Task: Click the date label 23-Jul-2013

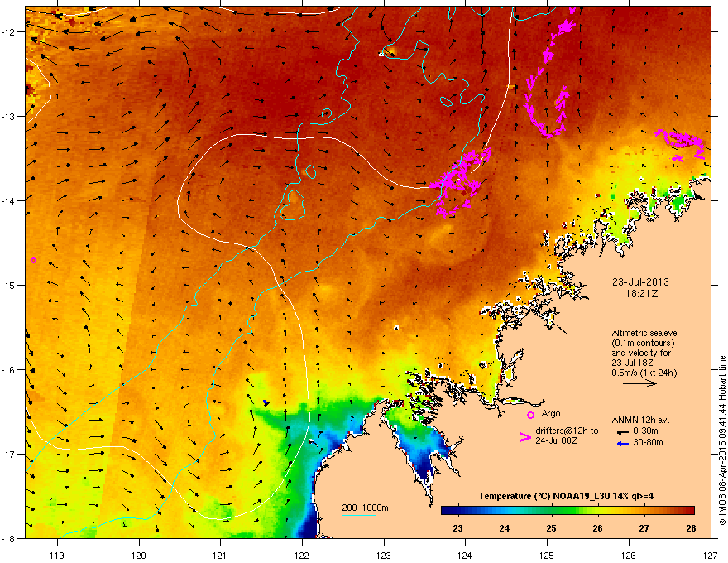Action: click(640, 282)
